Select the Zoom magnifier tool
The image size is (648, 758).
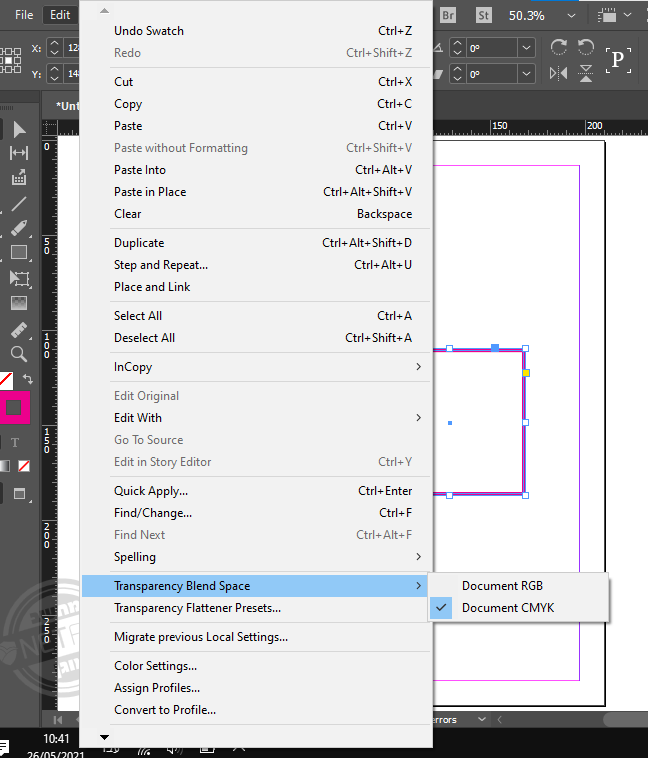click(19, 354)
